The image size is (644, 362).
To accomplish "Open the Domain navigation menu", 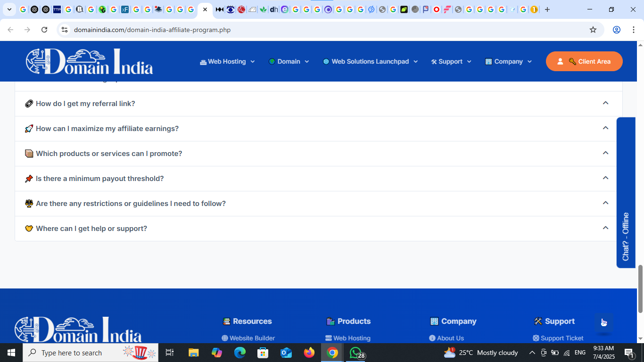I will [289, 62].
